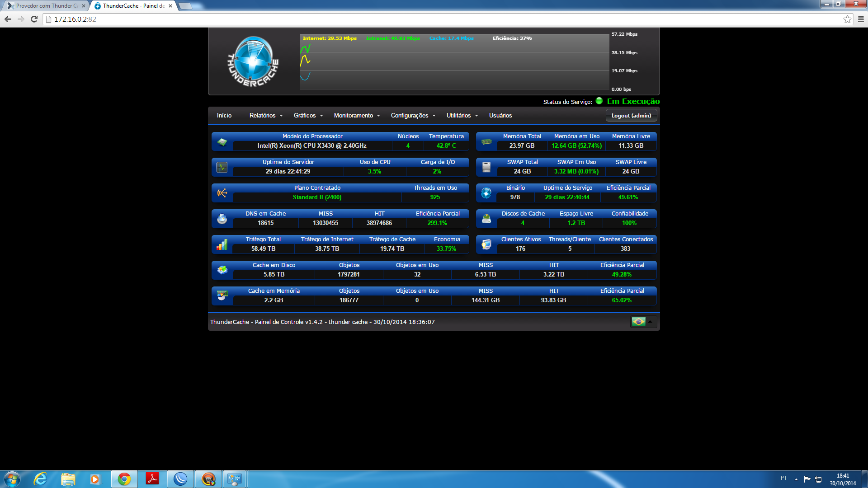Image resolution: width=868 pixels, height=488 pixels.
Task: Reload the page in browser
Action: (x=34, y=19)
